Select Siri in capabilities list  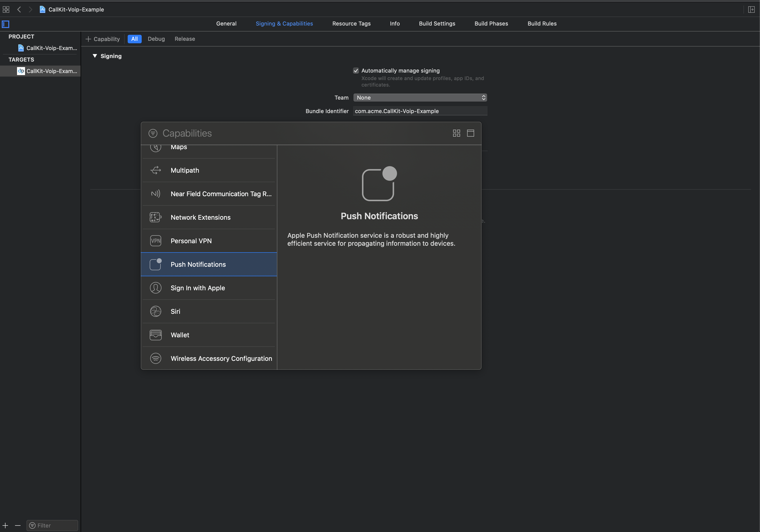(209, 311)
